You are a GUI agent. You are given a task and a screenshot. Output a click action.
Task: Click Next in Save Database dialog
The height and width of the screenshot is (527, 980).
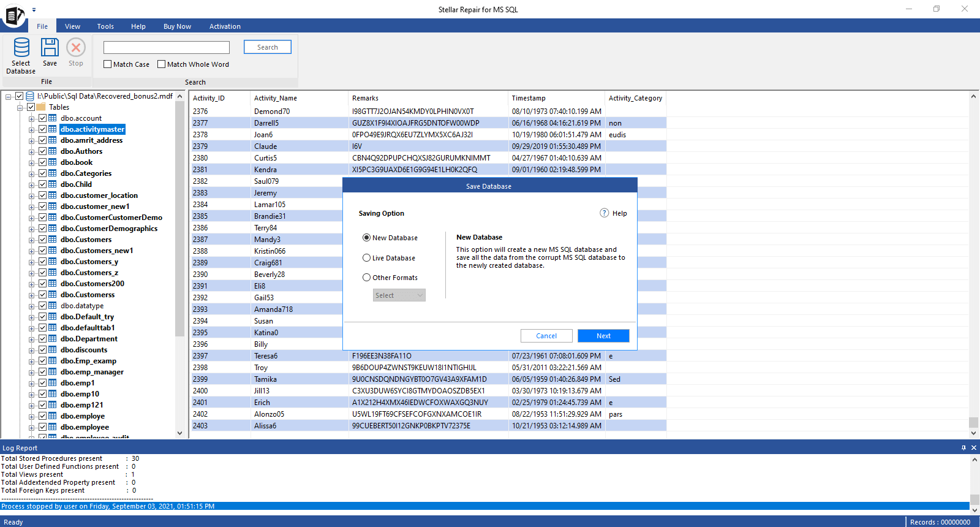point(603,336)
